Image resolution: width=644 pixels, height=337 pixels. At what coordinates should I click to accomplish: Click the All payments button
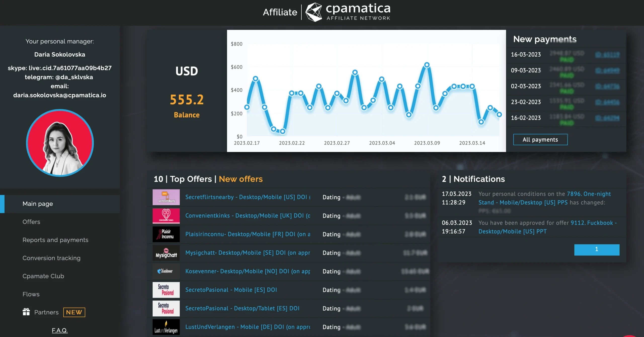pyautogui.click(x=540, y=139)
